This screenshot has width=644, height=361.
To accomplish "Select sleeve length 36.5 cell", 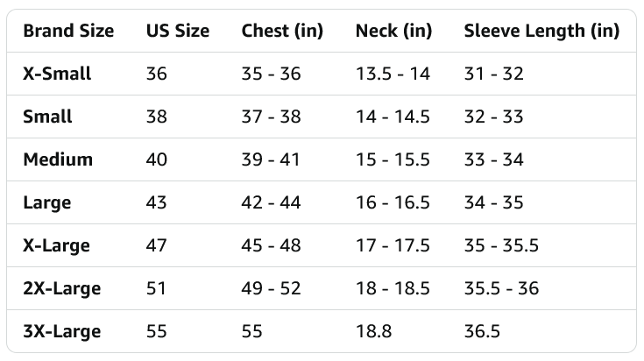I will pos(482,332).
